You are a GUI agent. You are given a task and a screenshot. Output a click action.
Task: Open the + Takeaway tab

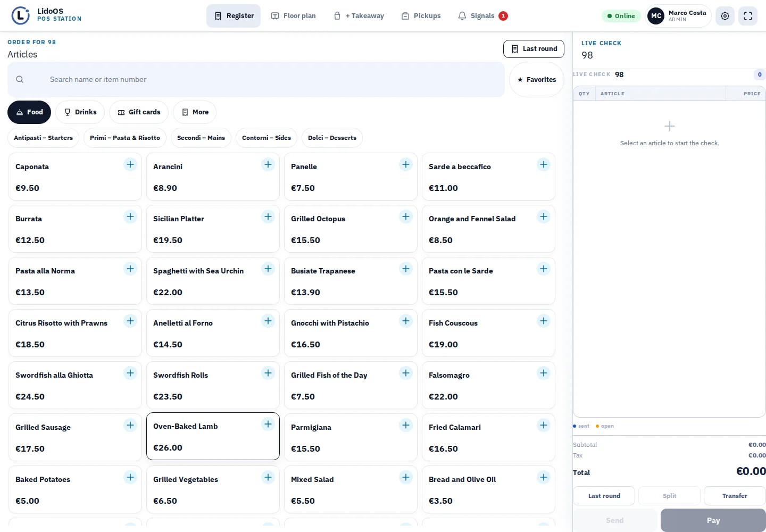[x=359, y=16]
